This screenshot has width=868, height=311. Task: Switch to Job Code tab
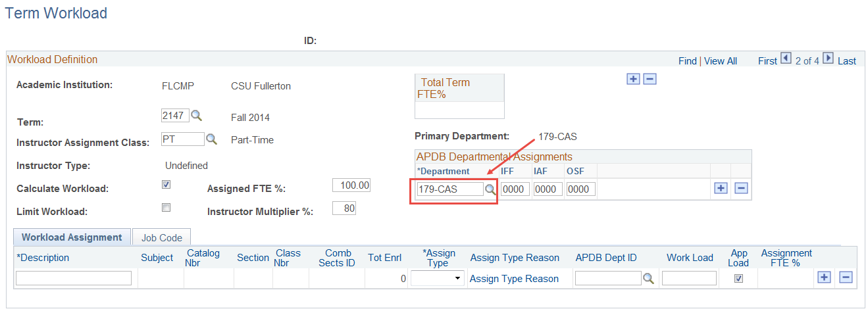click(162, 237)
